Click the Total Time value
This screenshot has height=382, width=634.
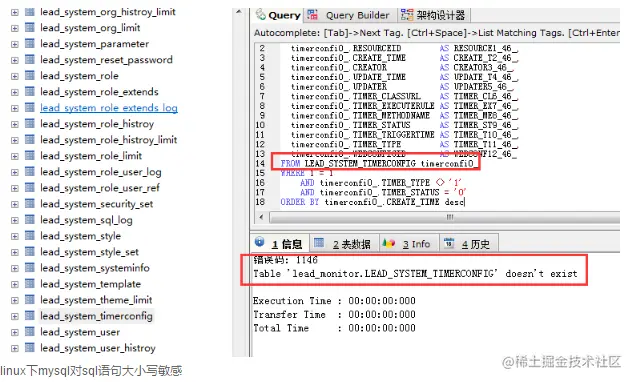tap(382, 328)
